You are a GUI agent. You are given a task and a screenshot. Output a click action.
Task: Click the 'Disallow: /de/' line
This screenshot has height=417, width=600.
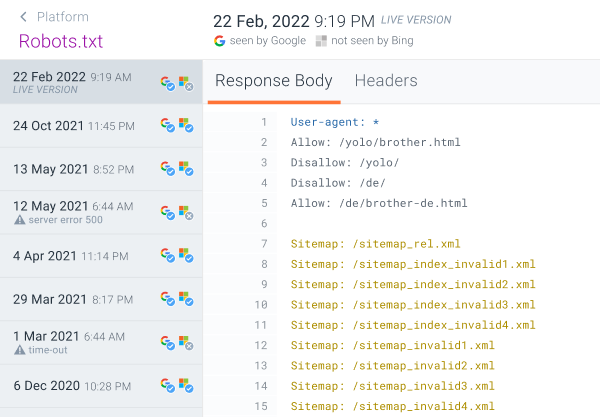click(338, 183)
